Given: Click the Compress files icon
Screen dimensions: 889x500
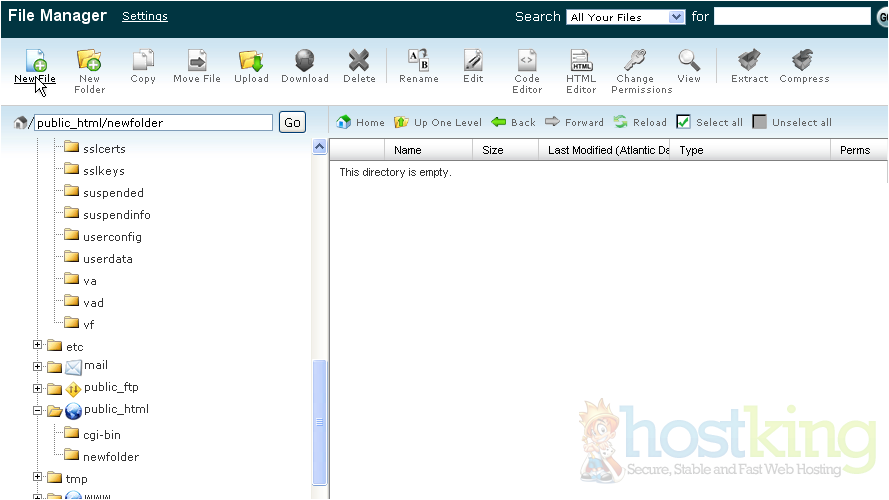Looking at the screenshot, I should point(804,62).
